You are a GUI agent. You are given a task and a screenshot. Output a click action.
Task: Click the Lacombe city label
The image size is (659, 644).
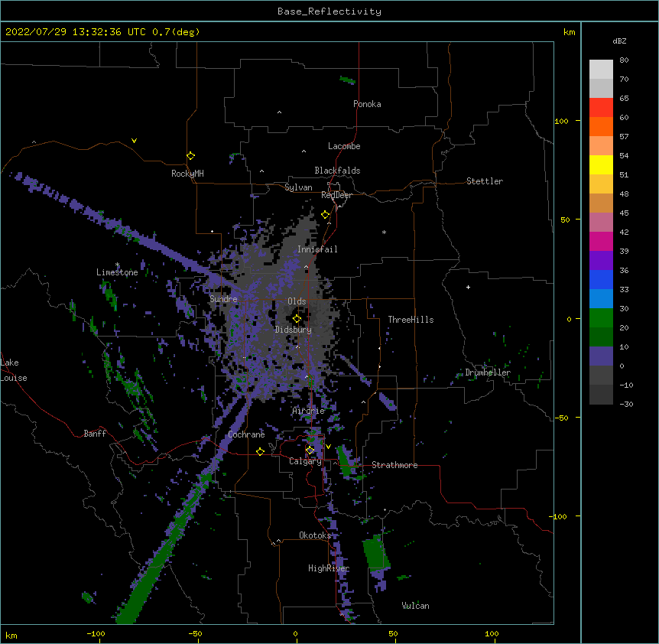click(344, 146)
